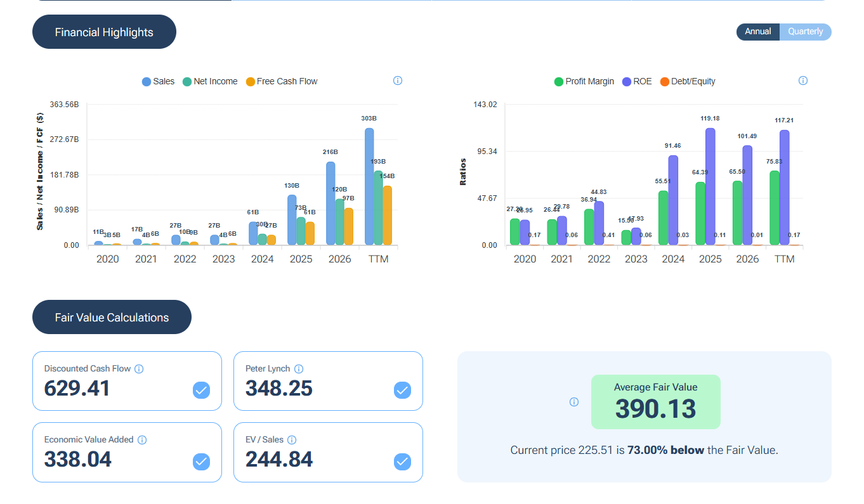Toggle Sales series in chart legend
Image resolution: width=864 pixels, height=504 pixels.
[x=158, y=81]
